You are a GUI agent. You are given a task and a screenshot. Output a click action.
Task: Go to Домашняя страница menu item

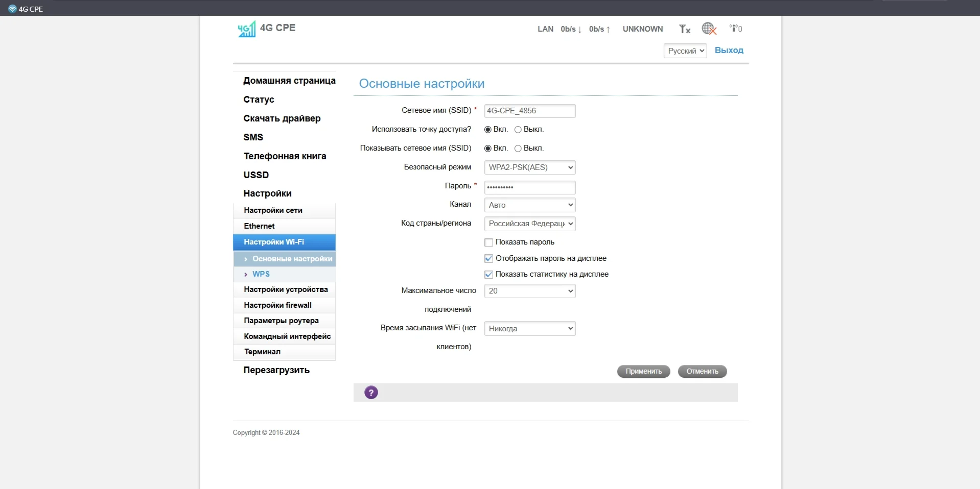coord(289,81)
